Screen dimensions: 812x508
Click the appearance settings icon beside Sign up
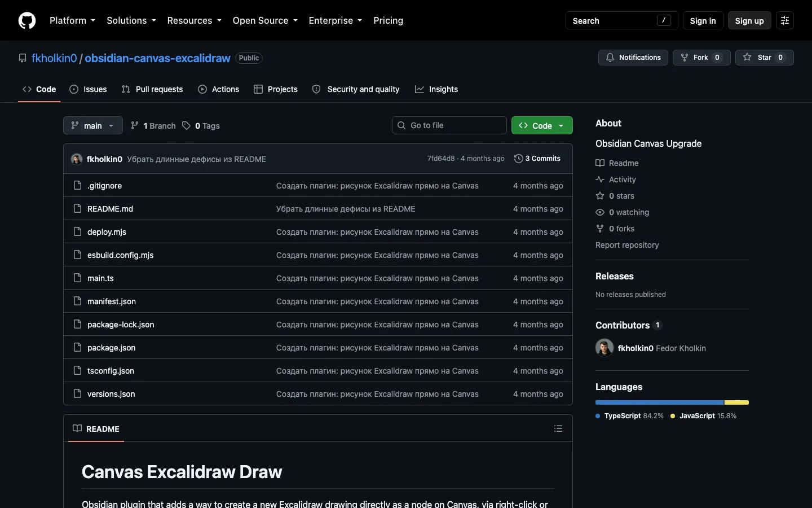point(785,20)
